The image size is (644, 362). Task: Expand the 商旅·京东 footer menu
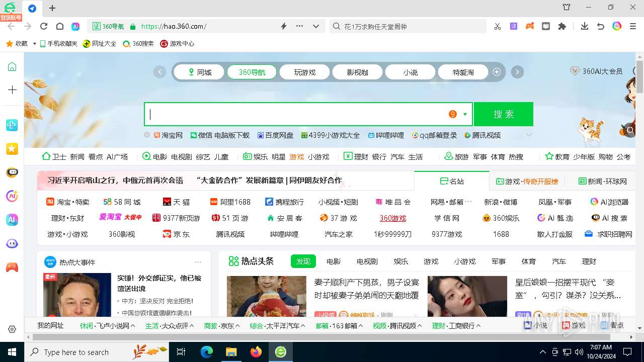tap(237, 326)
